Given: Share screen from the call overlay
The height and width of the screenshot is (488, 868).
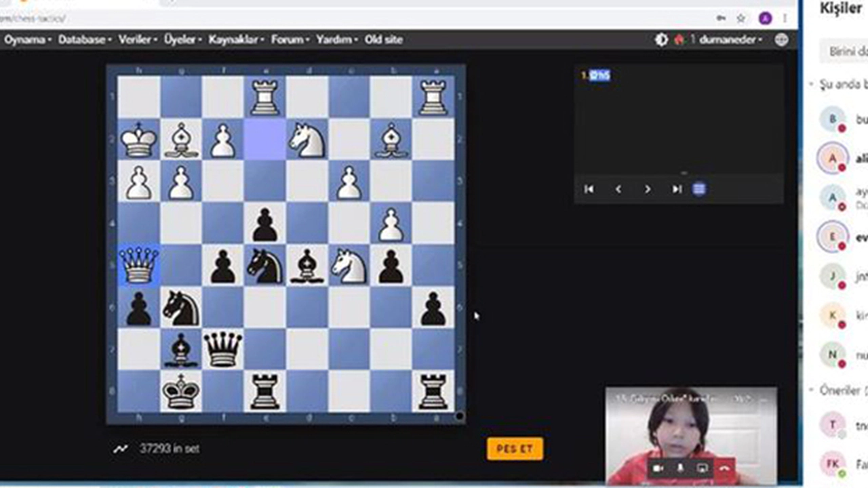Looking at the screenshot, I should tap(703, 468).
